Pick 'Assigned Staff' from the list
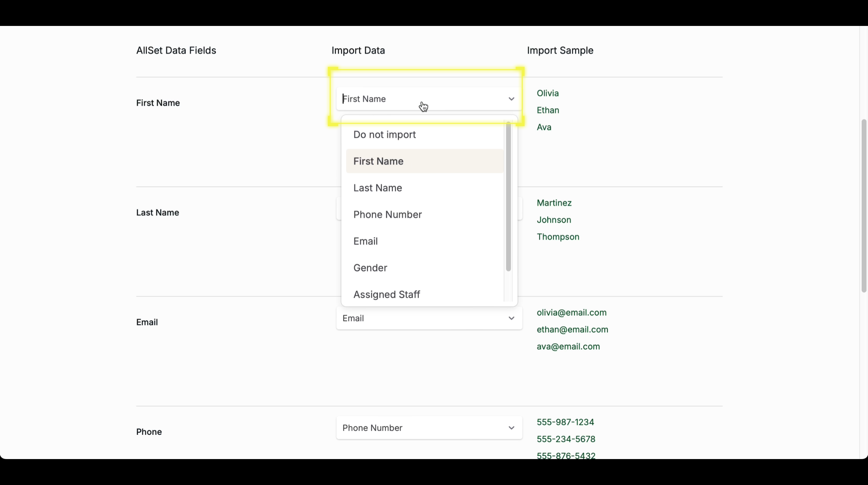 point(386,294)
